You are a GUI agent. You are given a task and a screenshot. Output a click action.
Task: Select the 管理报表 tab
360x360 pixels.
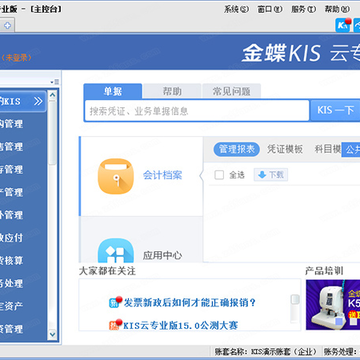[237, 149]
